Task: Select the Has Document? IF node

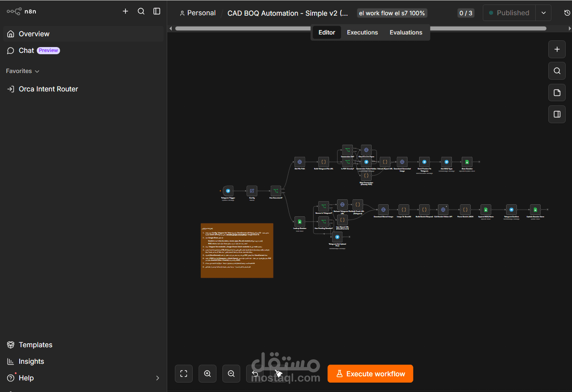Action: coord(276,191)
